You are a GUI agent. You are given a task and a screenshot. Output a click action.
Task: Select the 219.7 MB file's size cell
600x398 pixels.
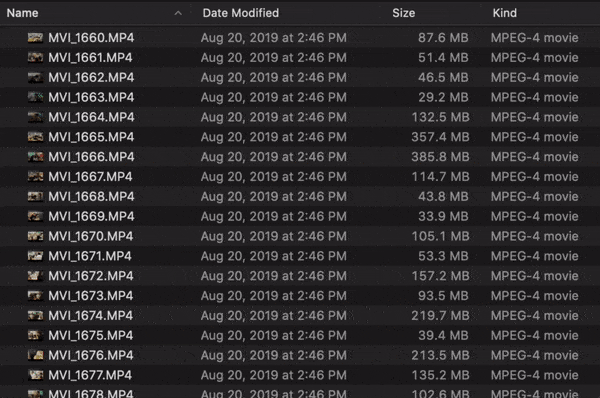pyautogui.click(x=440, y=316)
